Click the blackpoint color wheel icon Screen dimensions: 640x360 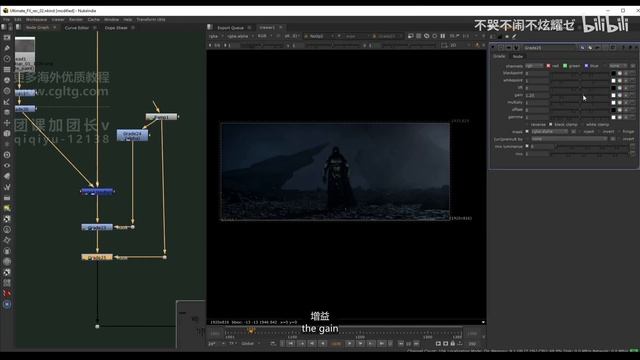point(620,73)
